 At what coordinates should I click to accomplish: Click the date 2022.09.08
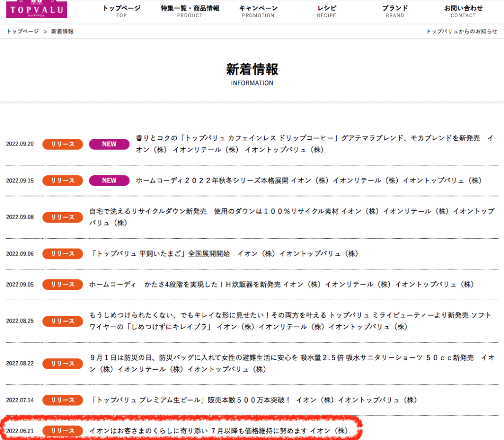click(x=20, y=217)
